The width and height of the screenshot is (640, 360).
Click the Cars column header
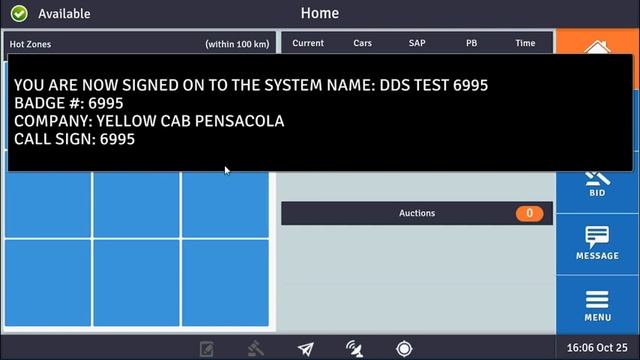[362, 43]
